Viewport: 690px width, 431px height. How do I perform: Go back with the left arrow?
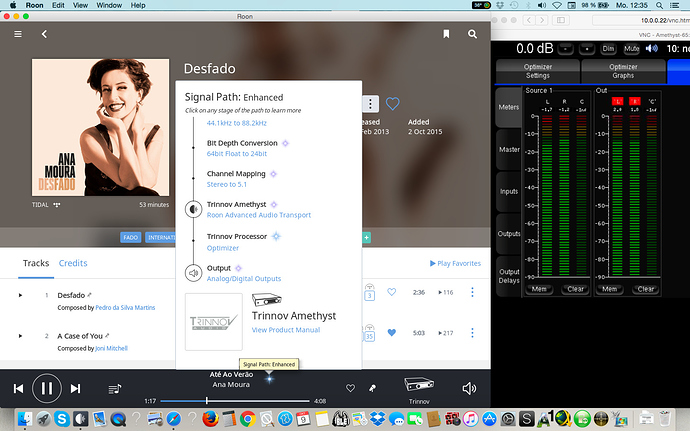44,34
